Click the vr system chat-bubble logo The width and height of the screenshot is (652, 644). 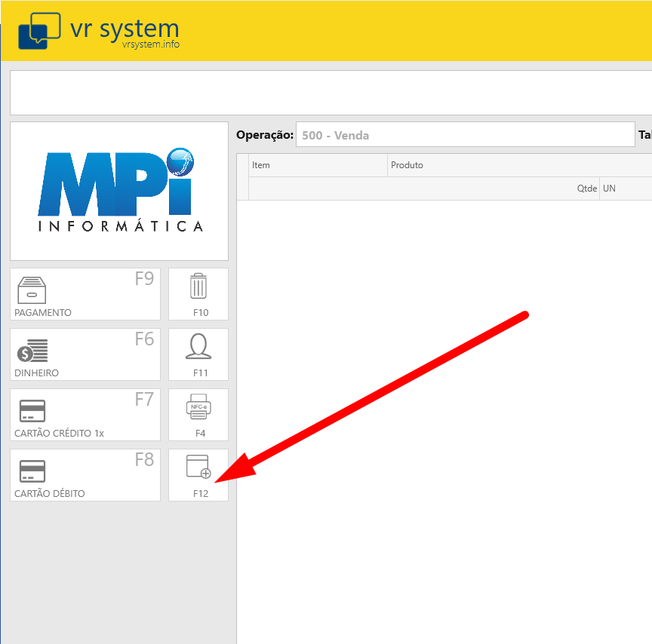[38, 31]
